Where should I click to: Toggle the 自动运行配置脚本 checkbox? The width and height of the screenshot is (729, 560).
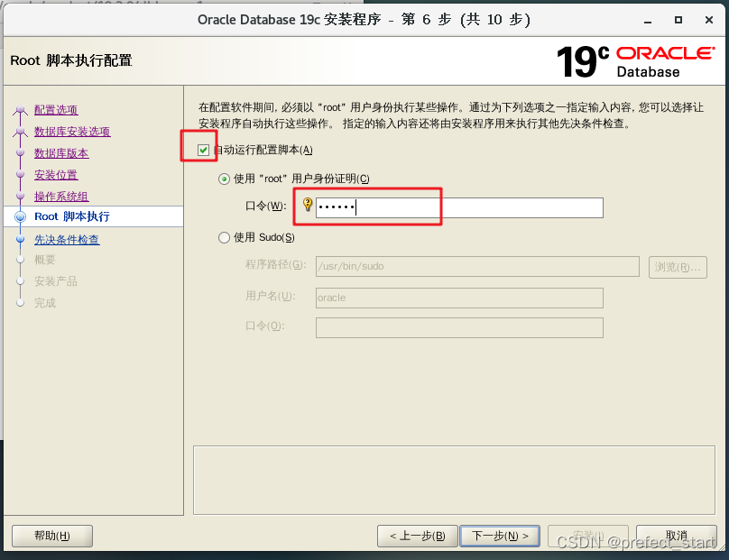[203, 150]
